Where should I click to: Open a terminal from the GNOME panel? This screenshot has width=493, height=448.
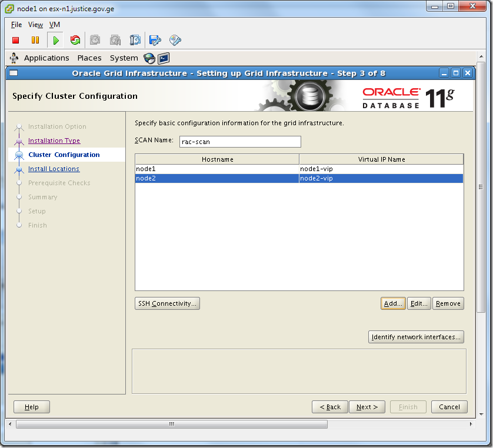coord(164,58)
